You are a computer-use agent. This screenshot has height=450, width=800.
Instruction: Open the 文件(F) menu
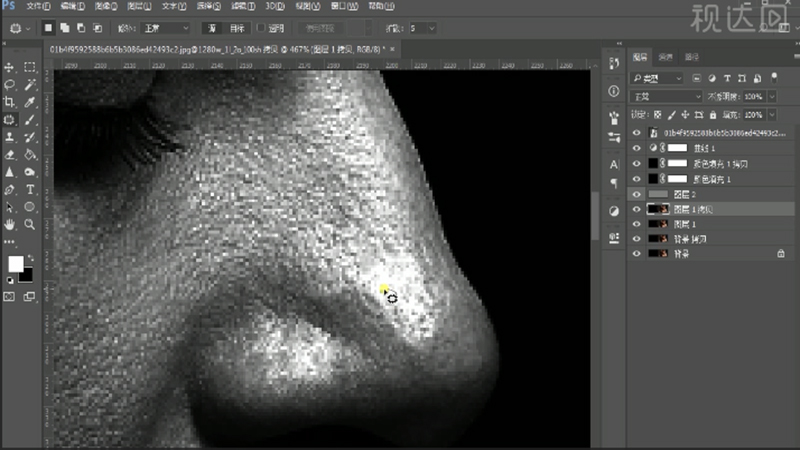38,6
